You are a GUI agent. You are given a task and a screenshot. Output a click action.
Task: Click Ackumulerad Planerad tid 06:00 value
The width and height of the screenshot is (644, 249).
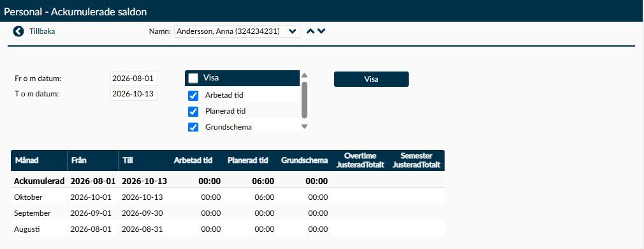click(x=263, y=181)
